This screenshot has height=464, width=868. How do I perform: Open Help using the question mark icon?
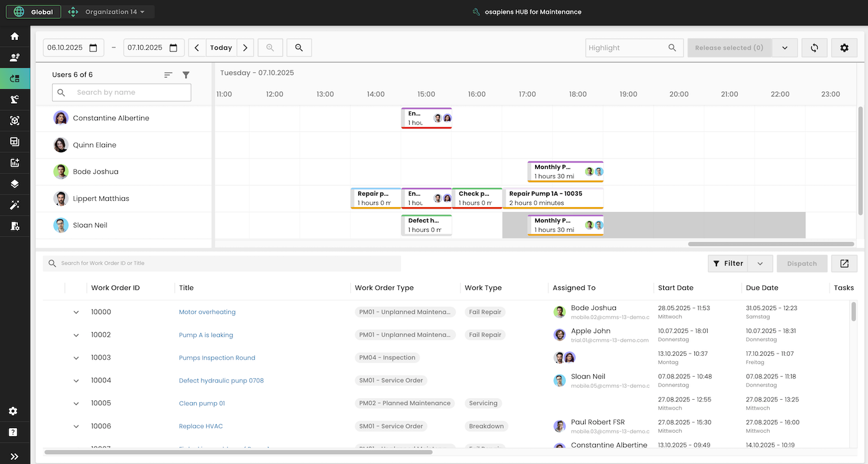[x=14, y=432]
